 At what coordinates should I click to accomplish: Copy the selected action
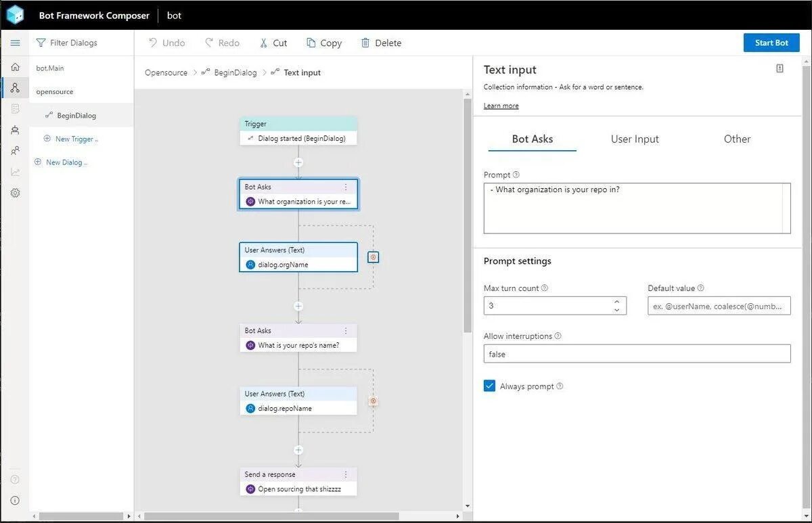323,43
